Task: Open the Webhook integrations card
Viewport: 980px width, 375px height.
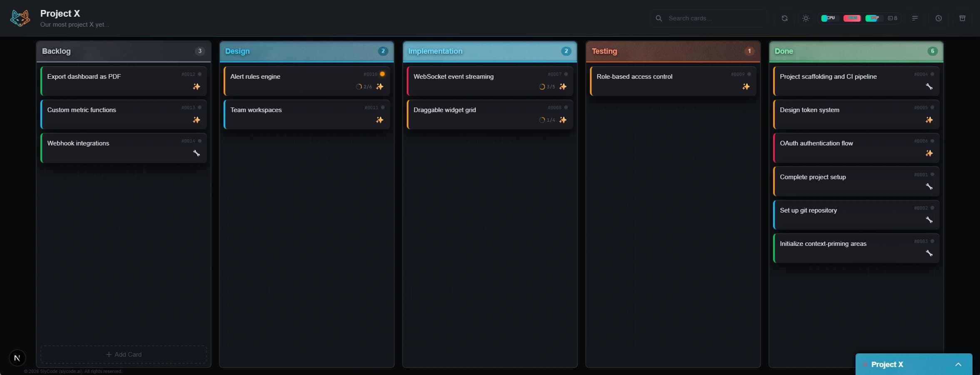Action: [x=124, y=148]
